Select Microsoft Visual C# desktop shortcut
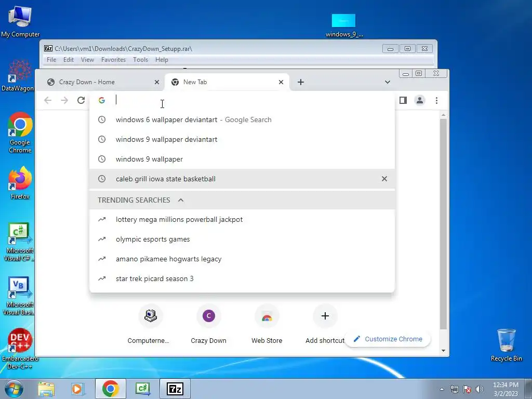This screenshot has width=532, height=399. [19, 242]
